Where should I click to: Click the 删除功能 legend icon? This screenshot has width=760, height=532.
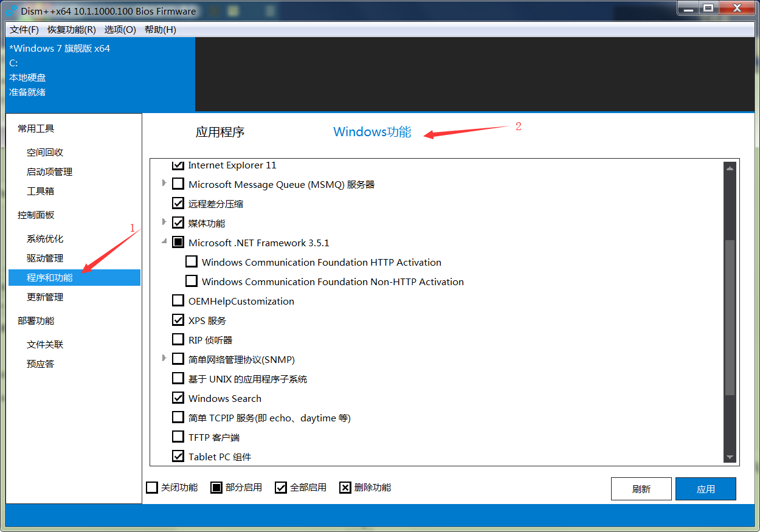click(345, 488)
